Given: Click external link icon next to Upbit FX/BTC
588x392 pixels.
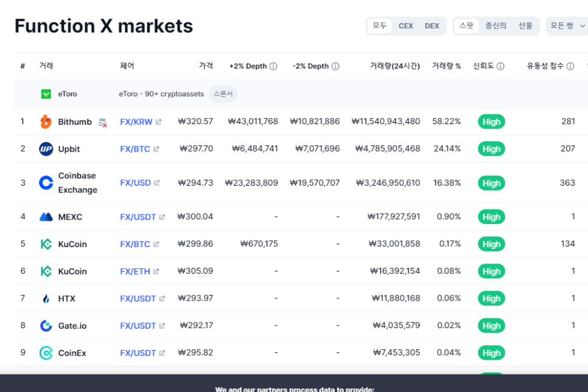Looking at the screenshot, I should pyautogui.click(x=156, y=149).
